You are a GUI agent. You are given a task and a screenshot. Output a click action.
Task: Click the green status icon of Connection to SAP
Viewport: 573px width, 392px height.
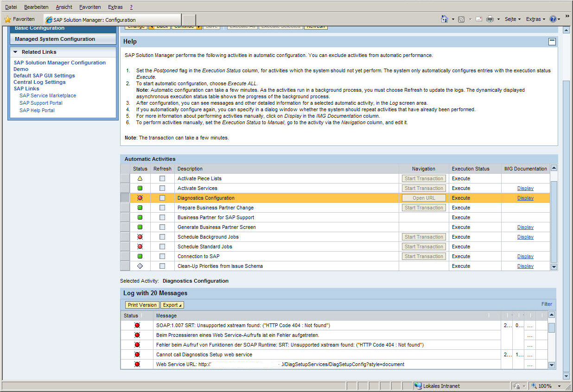[140, 256]
